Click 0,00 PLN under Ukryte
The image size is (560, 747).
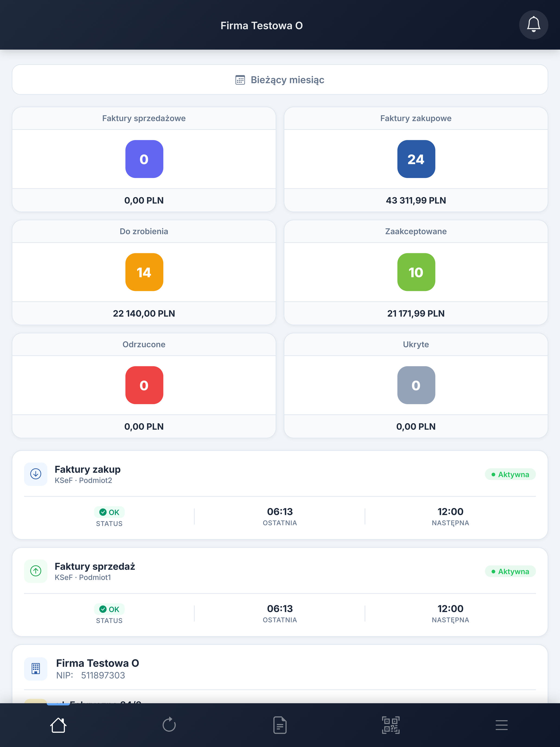click(416, 427)
